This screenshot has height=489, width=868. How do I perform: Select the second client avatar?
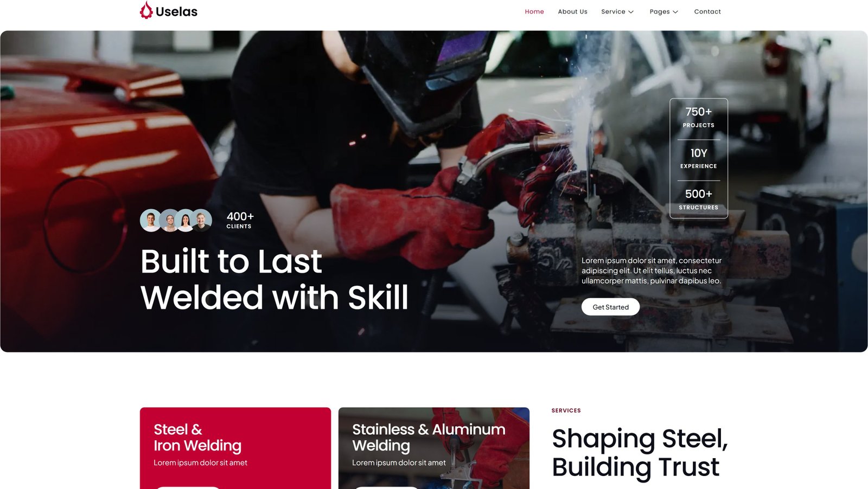[x=169, y=220]
